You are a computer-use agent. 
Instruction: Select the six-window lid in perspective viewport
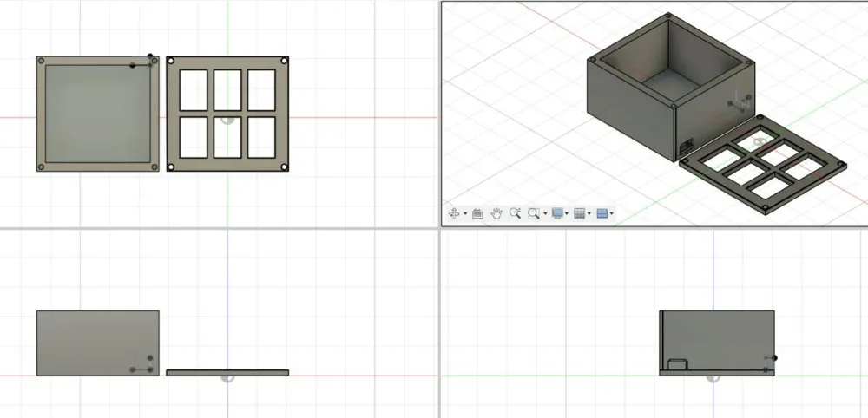pyautogui.click(x=762, y=164)
